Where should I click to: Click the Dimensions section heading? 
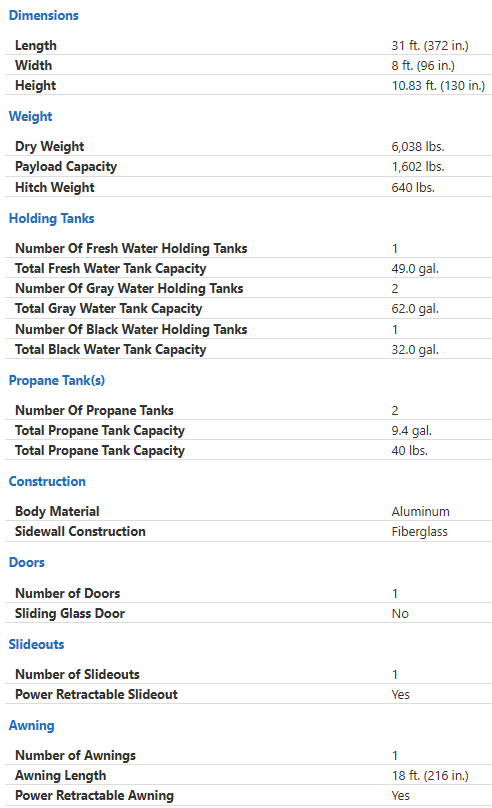[44, 15]
